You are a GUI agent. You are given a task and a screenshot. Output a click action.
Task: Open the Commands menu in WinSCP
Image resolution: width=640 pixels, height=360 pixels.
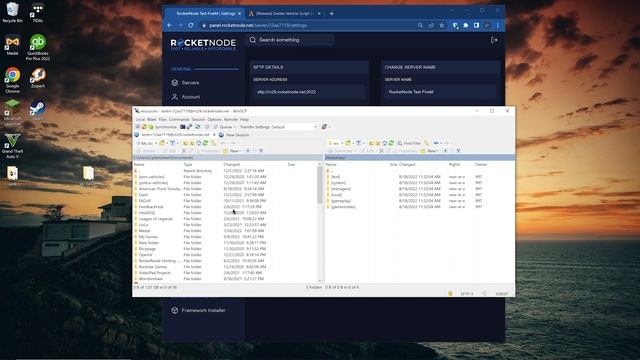[179, 120]
